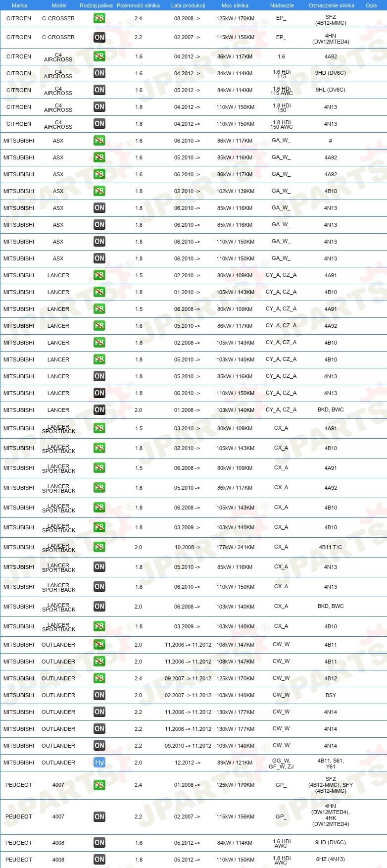Click the Model column header

[59, 5]
